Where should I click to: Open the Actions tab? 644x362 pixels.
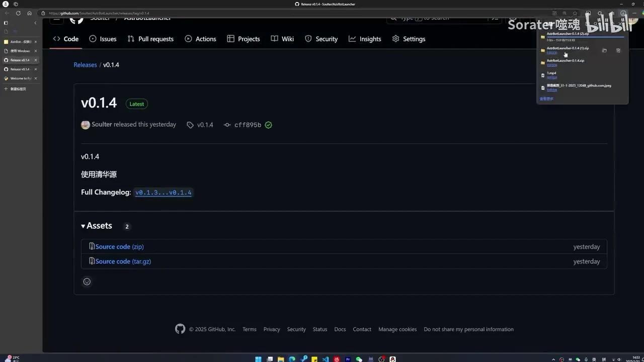pos(200,39)
